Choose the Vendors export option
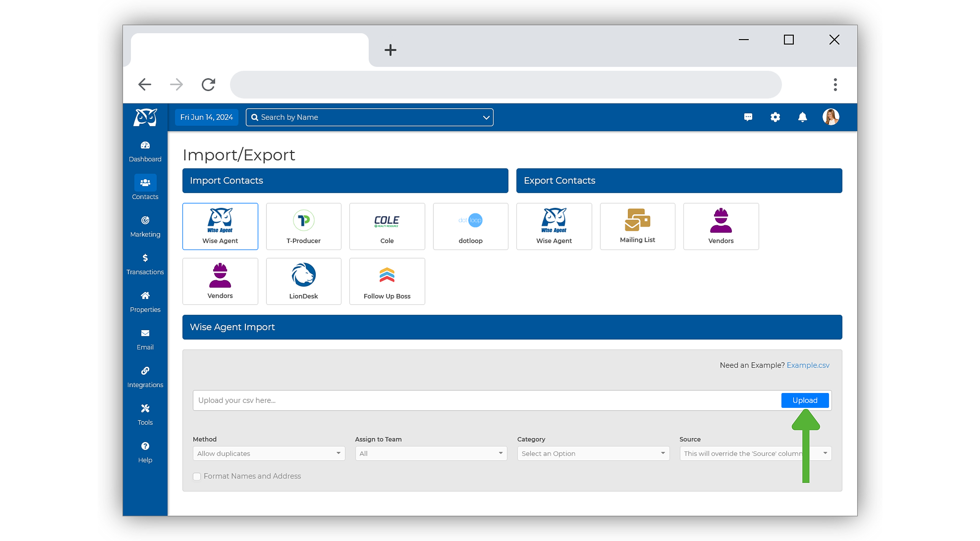980x541 pixels. [721, 226]
